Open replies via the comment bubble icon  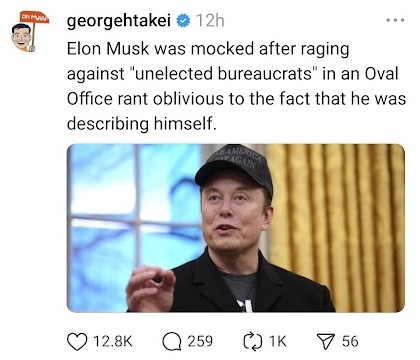[172, 342]
